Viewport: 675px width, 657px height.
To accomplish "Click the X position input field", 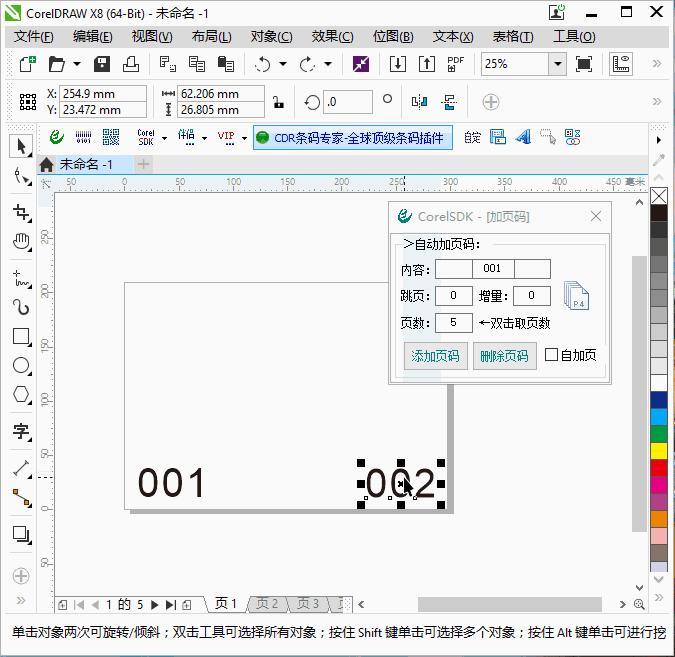I will coord(103,93).
